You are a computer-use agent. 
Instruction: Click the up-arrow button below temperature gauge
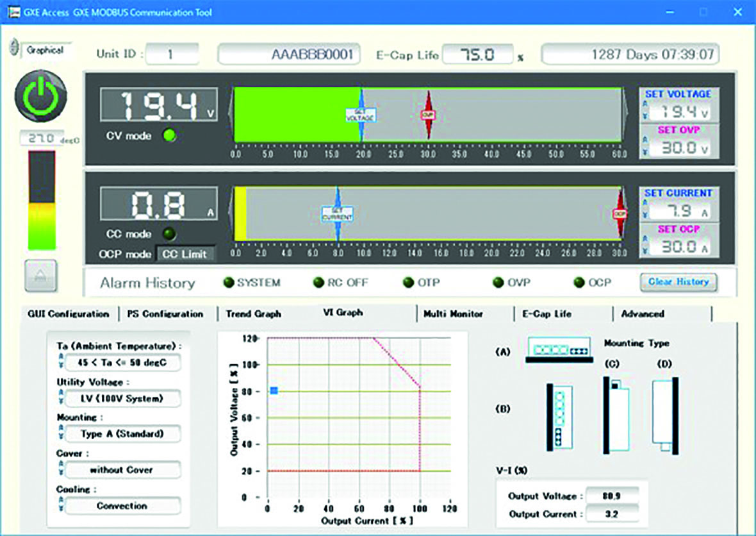pyautogui.click(x=41, y=276)
